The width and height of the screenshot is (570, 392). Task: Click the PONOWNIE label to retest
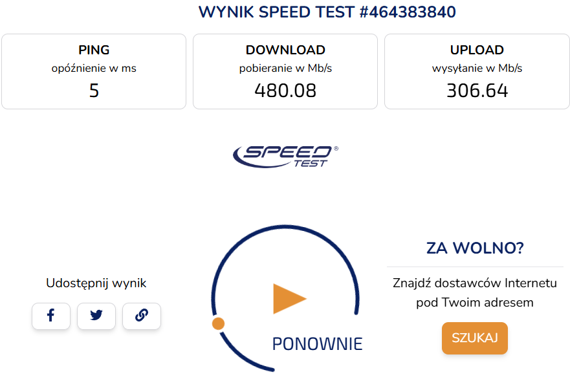[317, 343]
